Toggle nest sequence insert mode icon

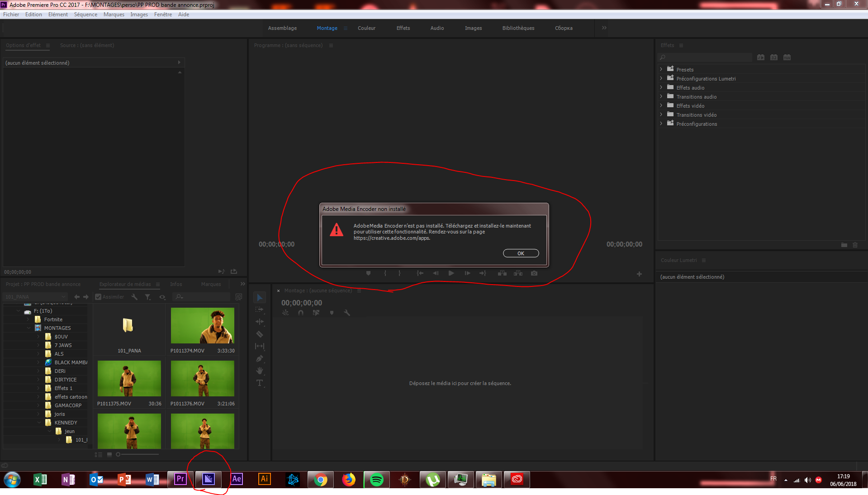pos(285,313)
